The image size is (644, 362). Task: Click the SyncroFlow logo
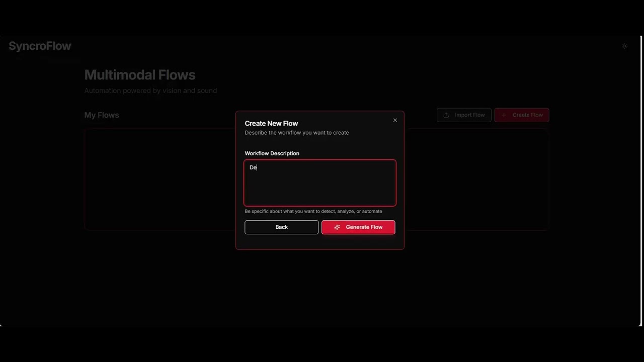tap(40, 46)
